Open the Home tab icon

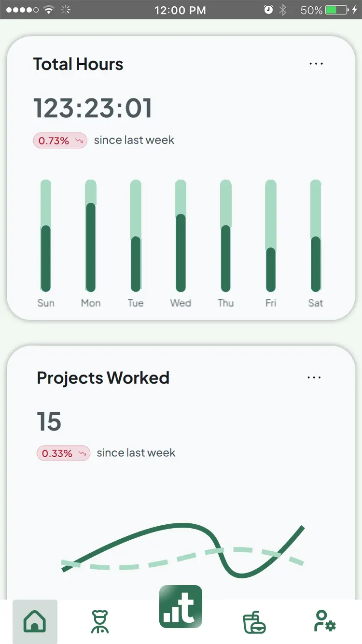(35, 621)
